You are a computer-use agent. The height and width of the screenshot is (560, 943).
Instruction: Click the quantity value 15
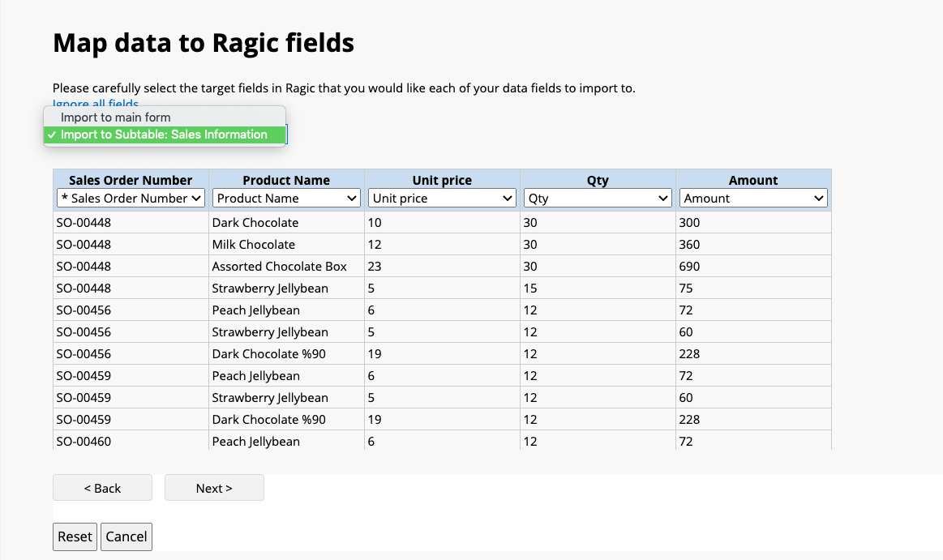point(529,289)
